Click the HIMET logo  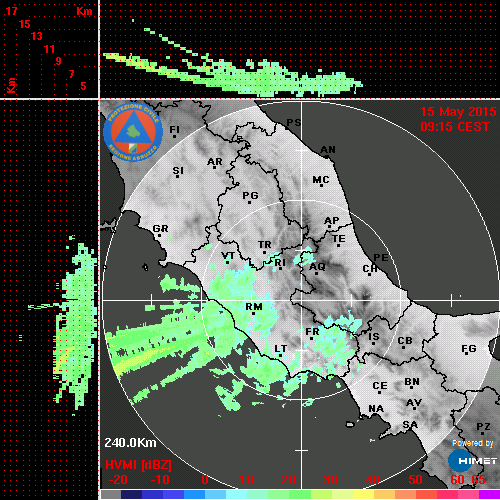click(473, 461)
